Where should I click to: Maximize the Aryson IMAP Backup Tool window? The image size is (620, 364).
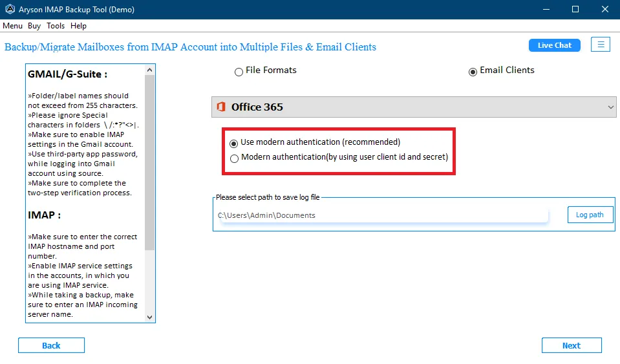coord(575,9)
